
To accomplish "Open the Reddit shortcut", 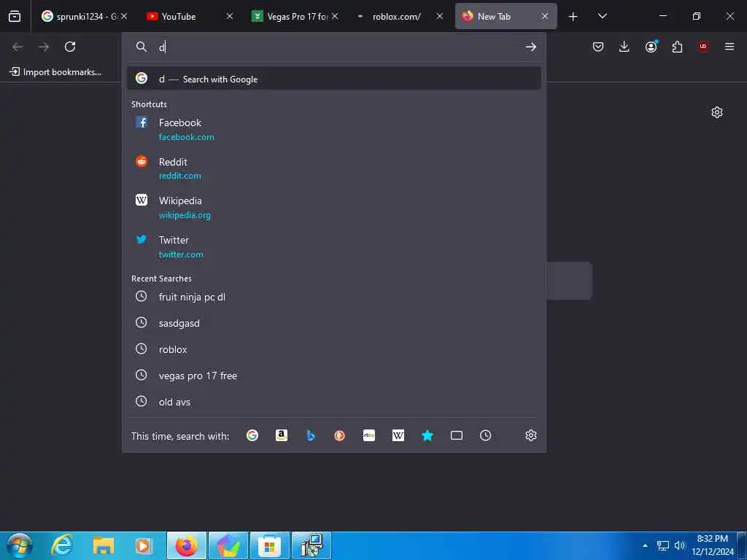I will (x=334, y=168).
